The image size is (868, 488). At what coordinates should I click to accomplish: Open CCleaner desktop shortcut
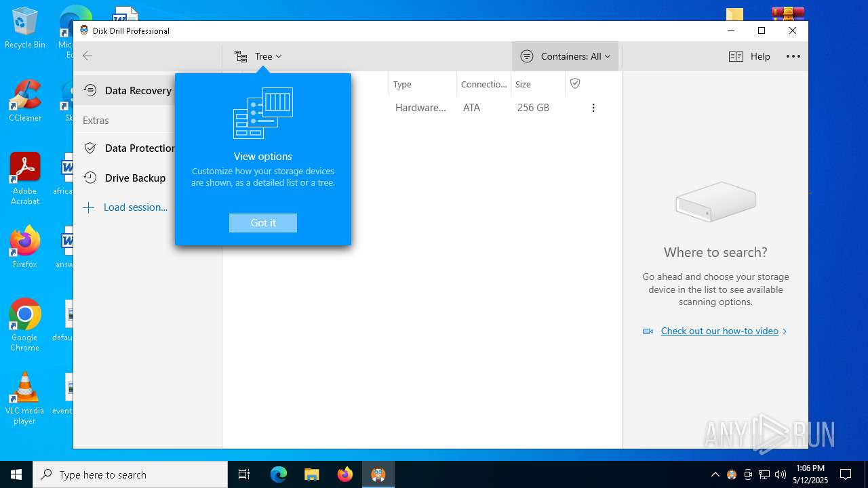[25, 101]
